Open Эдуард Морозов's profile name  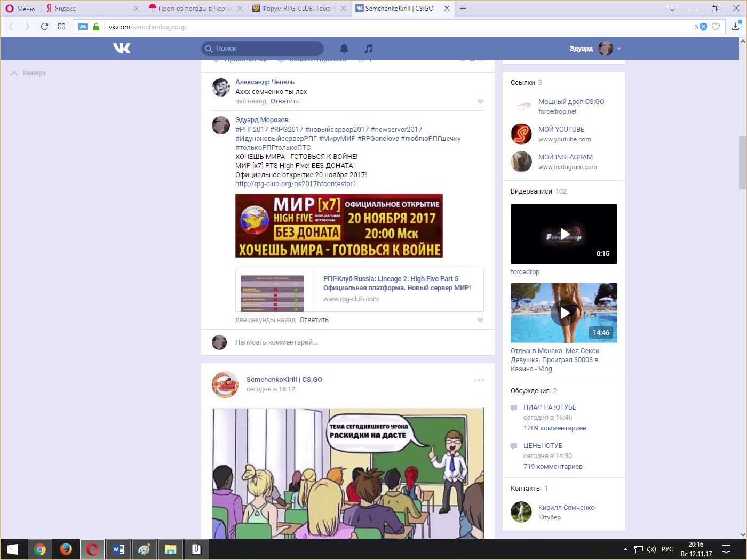pyautogui.click(x=261, y=120)
